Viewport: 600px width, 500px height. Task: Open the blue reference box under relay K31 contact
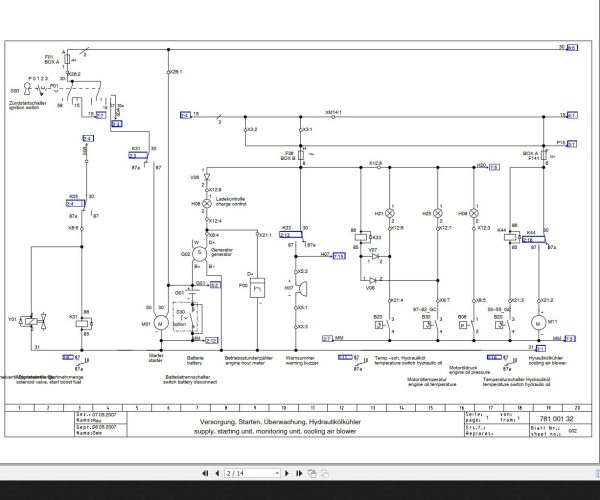tap(138, 155)
